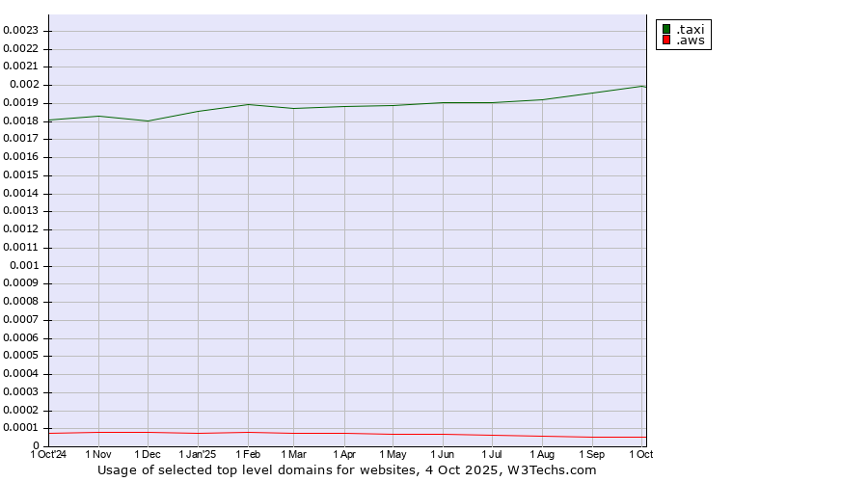
Task: Select the 1 Jan'25 date label
Action: pos(198,454)
